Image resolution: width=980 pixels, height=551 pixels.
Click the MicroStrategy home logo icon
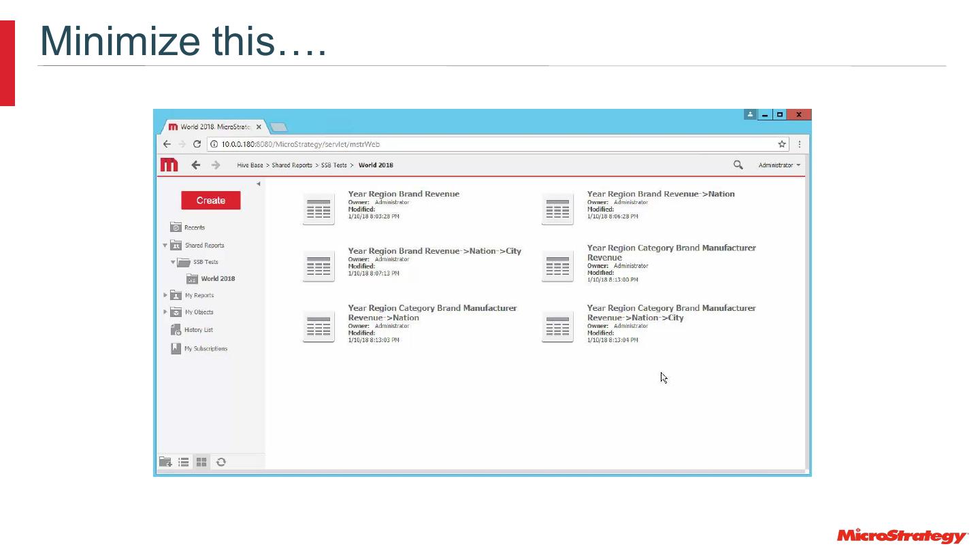(x=169, y=165)
